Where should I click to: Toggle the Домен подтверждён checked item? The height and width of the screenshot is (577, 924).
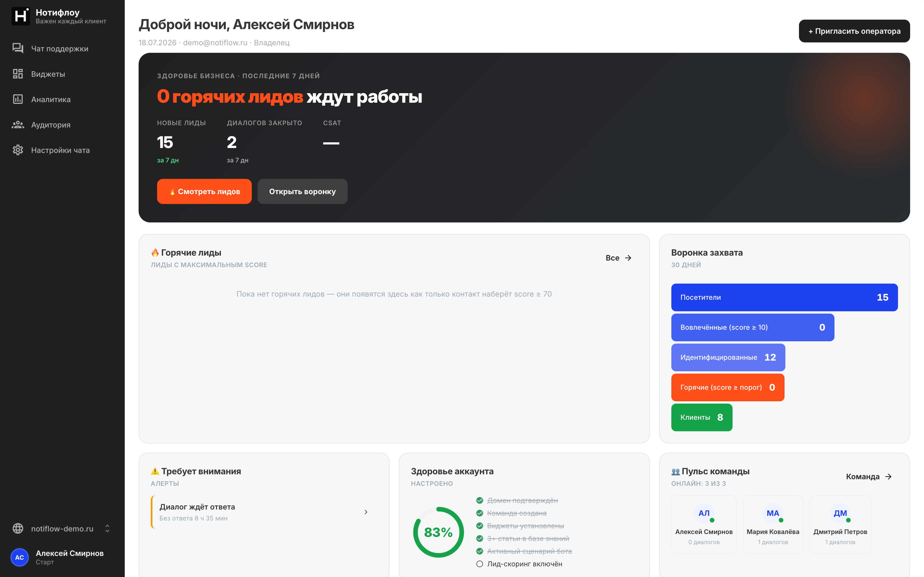tap(480, 500)
